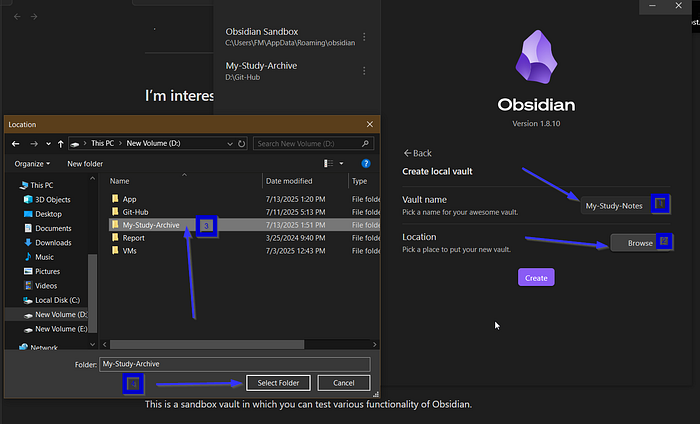Navigate forward in Obsidian background window
Image resolution: width=700 pixels, height=424 pixels.
point(34,17)
